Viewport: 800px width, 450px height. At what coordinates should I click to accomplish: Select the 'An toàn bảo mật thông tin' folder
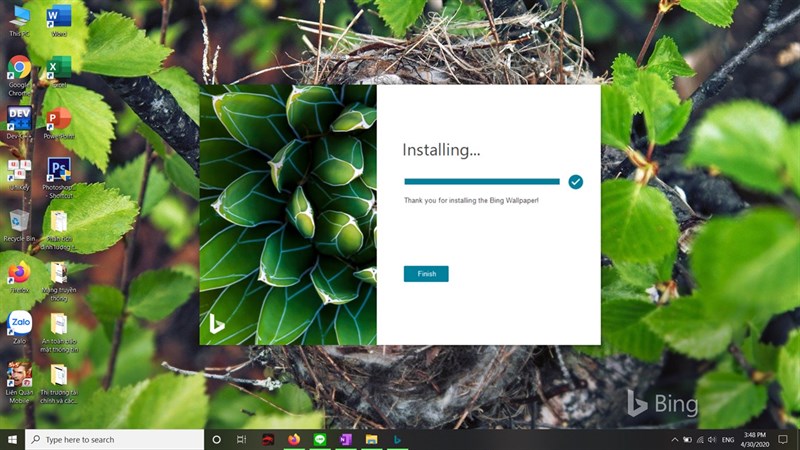click(59, 332)
